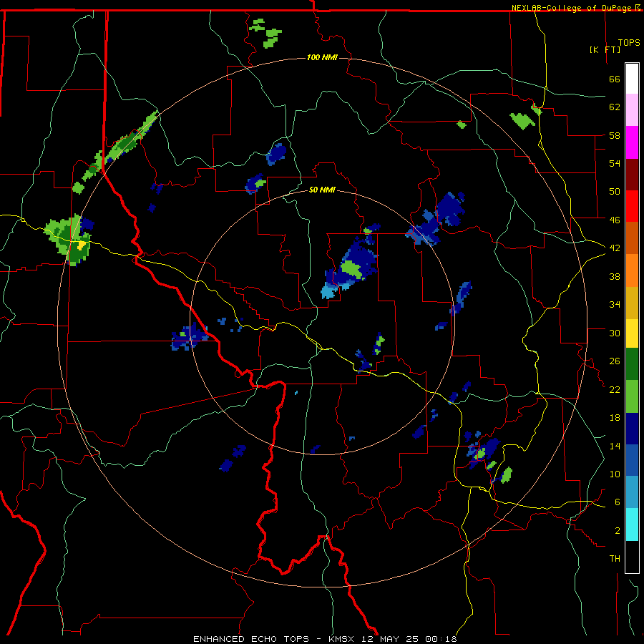Image resolution: width=644 pixels, height=644 pixels.
Task: Click the light orange swatch above 38
Action: 632,270
